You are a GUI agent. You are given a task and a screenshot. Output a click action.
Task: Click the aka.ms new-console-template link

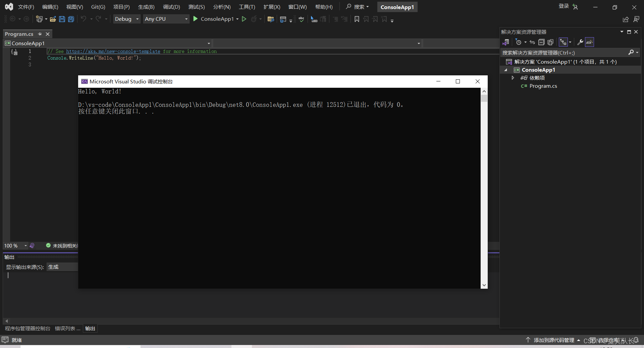tap(113, 51)
